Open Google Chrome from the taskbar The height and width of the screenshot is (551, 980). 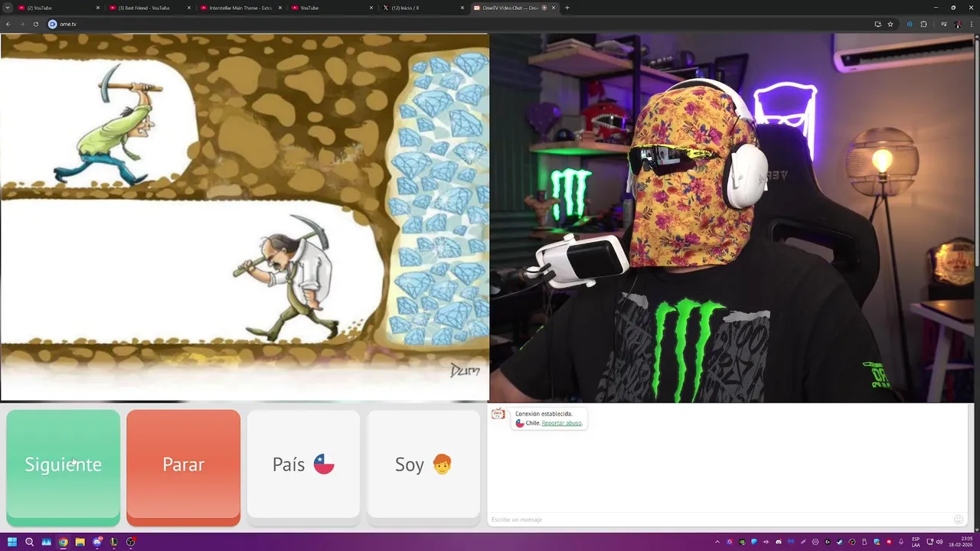(x=64, y=542)
